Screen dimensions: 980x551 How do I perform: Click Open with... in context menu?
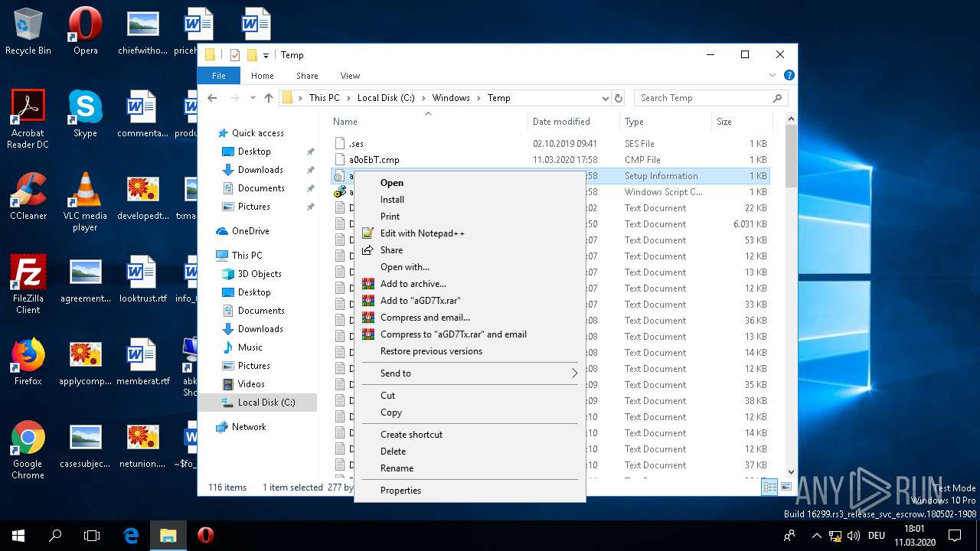point(469,267)
